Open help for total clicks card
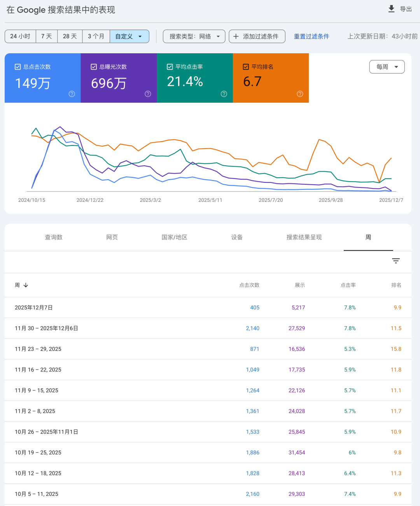The width and height of the screenshot is (420, 506). pos(72,94)
